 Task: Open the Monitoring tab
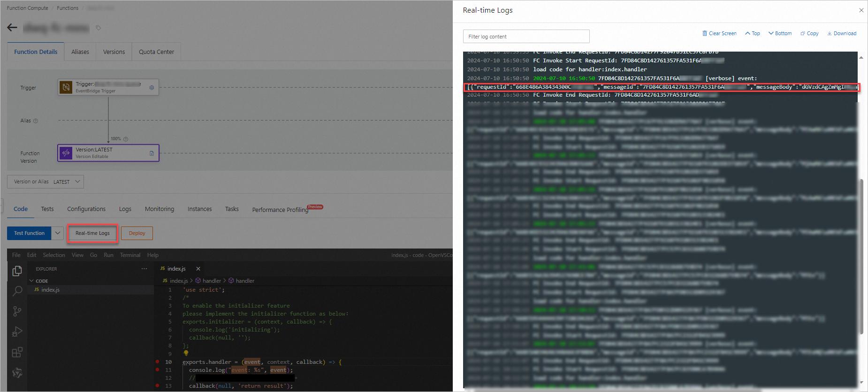[160, 209]
